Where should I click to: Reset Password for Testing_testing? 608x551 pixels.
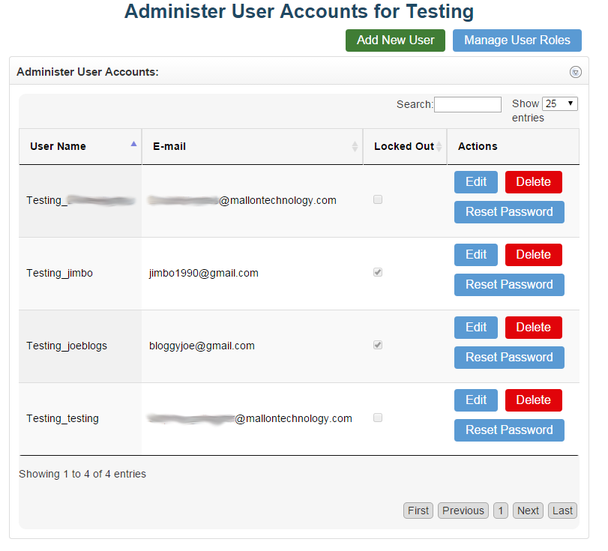click(x=509, y=430)
